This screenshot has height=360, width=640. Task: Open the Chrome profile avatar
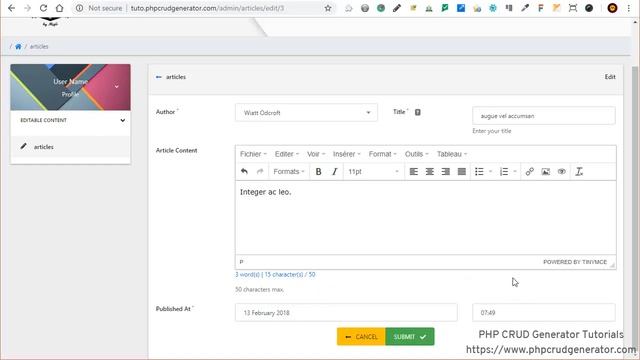click(612, 8)
